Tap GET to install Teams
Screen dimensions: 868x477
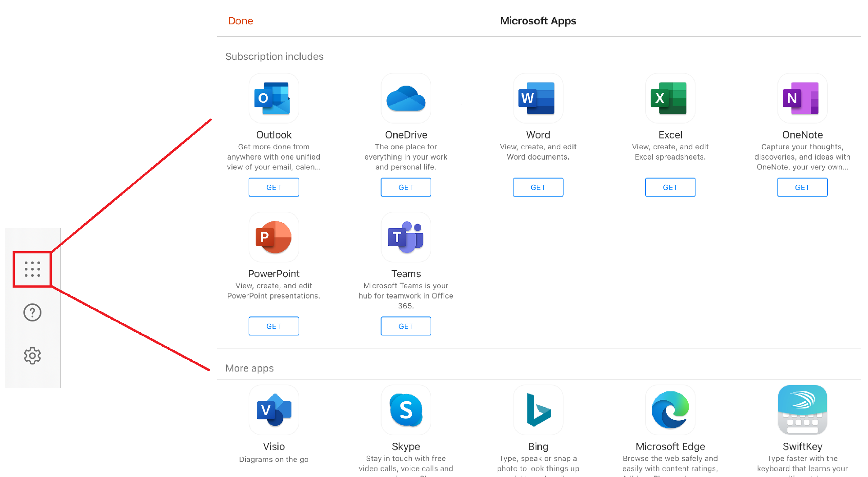coord(405,326)
